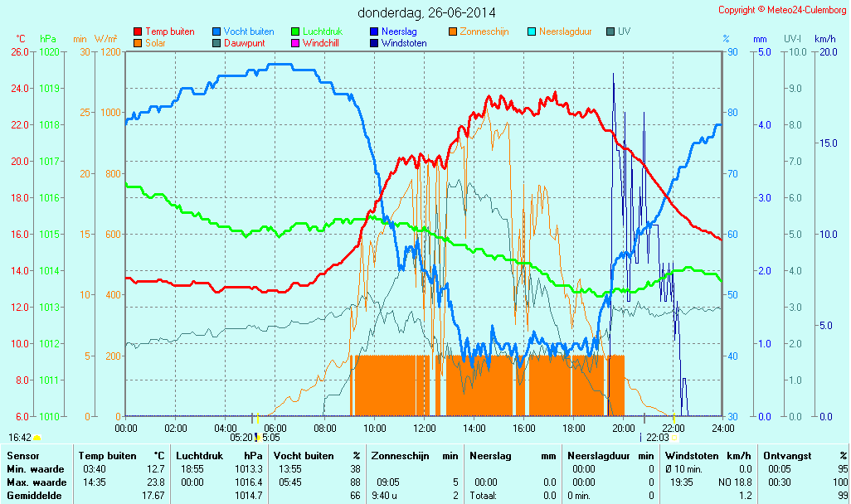Click the date title donderdag, 26-06-2014

(426, 12)
